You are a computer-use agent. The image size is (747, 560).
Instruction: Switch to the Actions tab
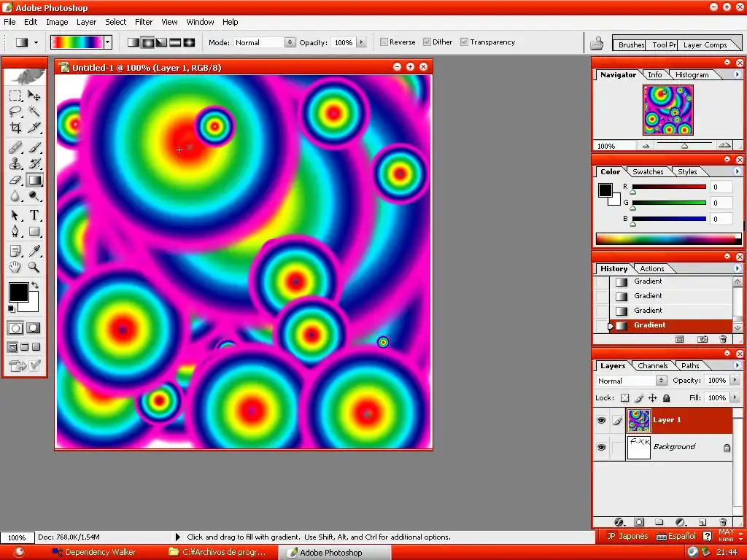point(651,268)
